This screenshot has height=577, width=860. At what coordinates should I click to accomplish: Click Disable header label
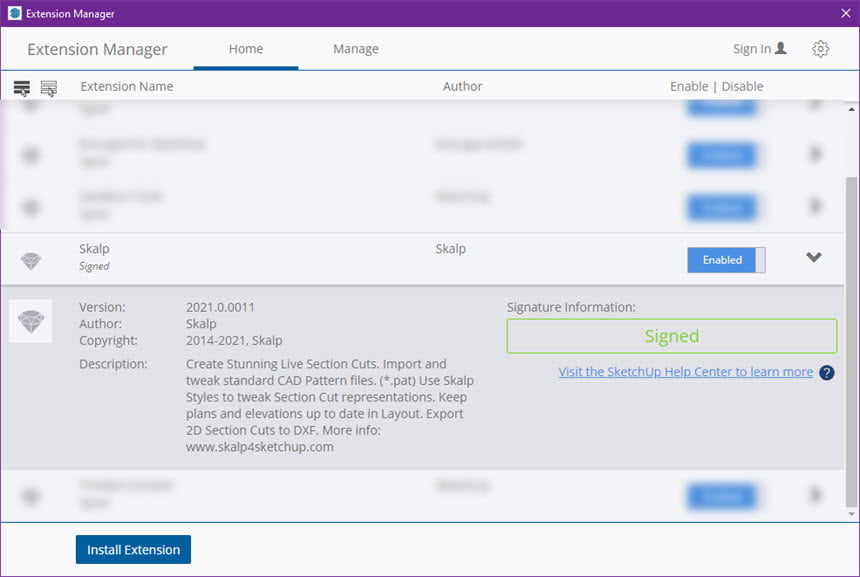742,86
